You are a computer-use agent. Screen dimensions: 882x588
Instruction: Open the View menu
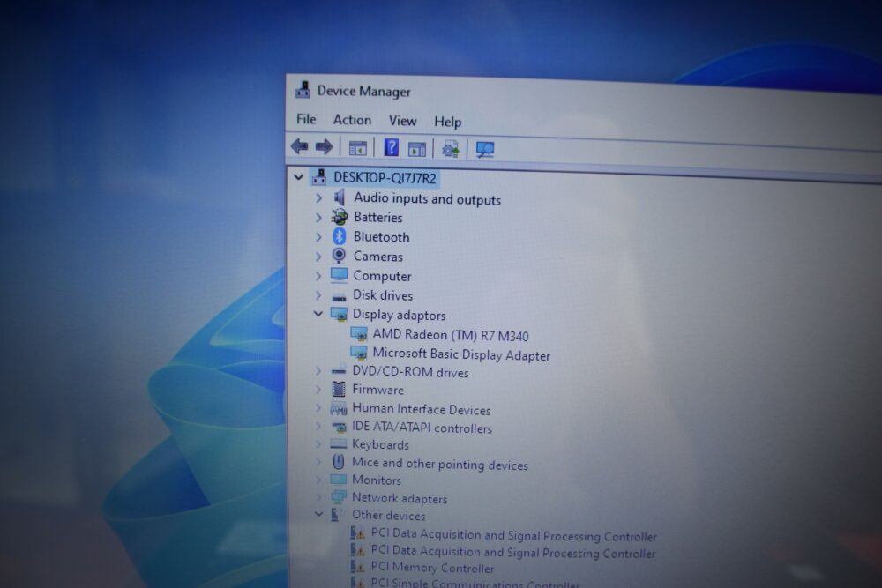point(403,120)
